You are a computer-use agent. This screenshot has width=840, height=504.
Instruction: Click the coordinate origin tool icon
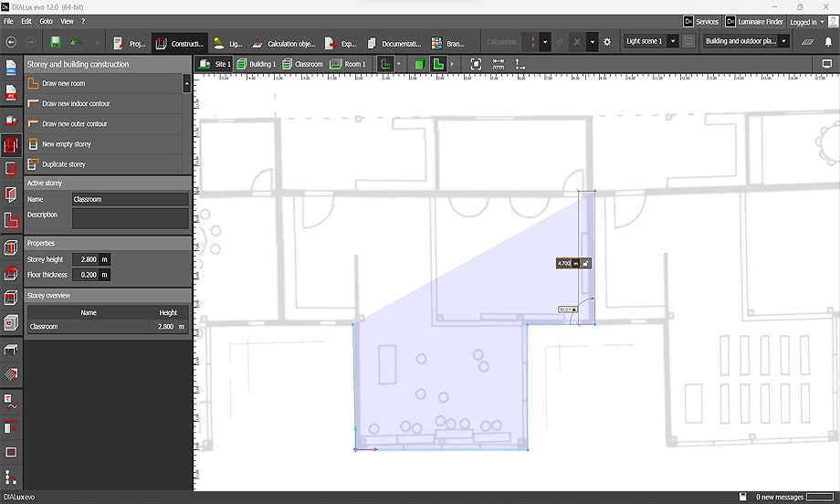520,64
